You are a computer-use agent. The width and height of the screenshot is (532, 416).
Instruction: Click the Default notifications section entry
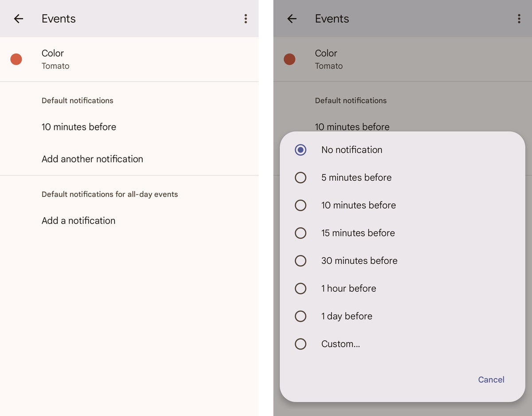click(77, 100)
